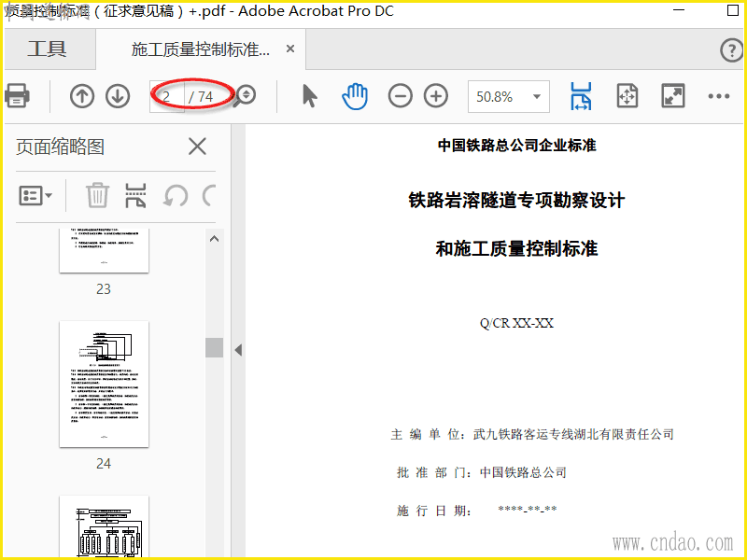The width and height of the screenshot is (747, 560).
Task: Select the thumbnail below page 24
Action: 104,526
